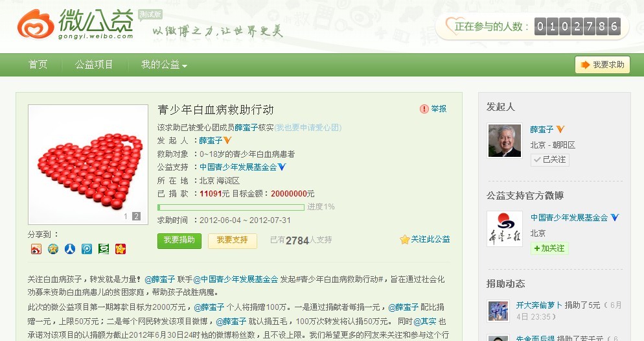Share to QQ Zone via the star icon
The height and width of the screenshot is (341, 644).
pos(53,249)
